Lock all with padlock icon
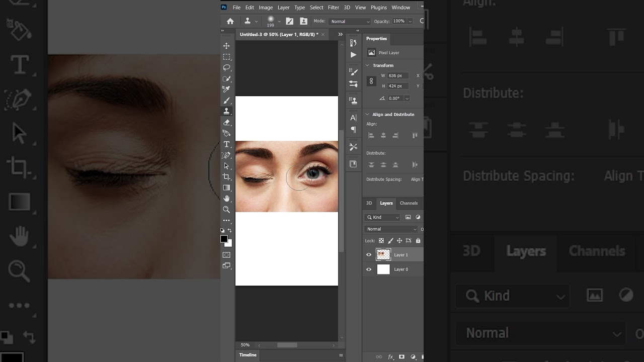This screenshot has width=644, height=362. 418,241
